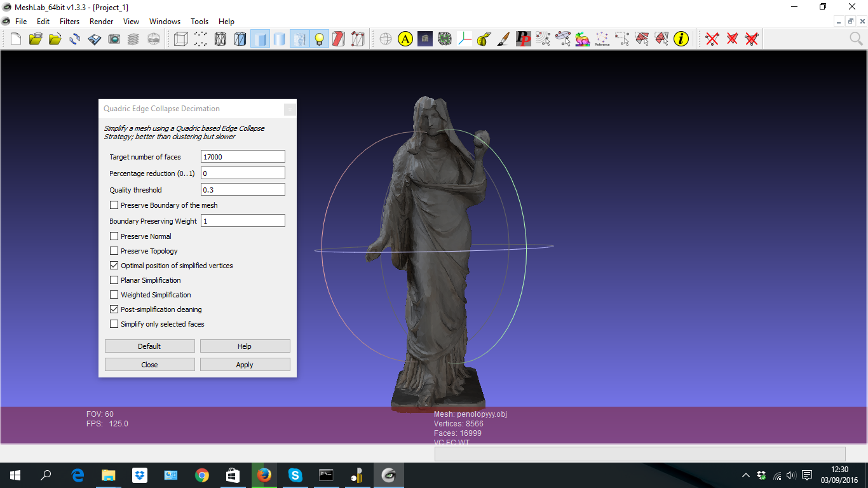Open Google Chrome from the taskbar
This screenshot has width=868, height=488.
202,475
